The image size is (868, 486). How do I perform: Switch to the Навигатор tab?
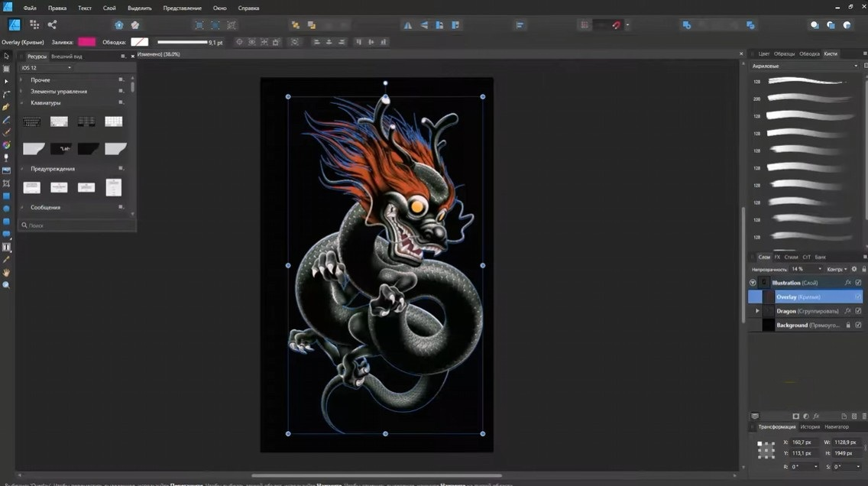(x=837, y=426)
